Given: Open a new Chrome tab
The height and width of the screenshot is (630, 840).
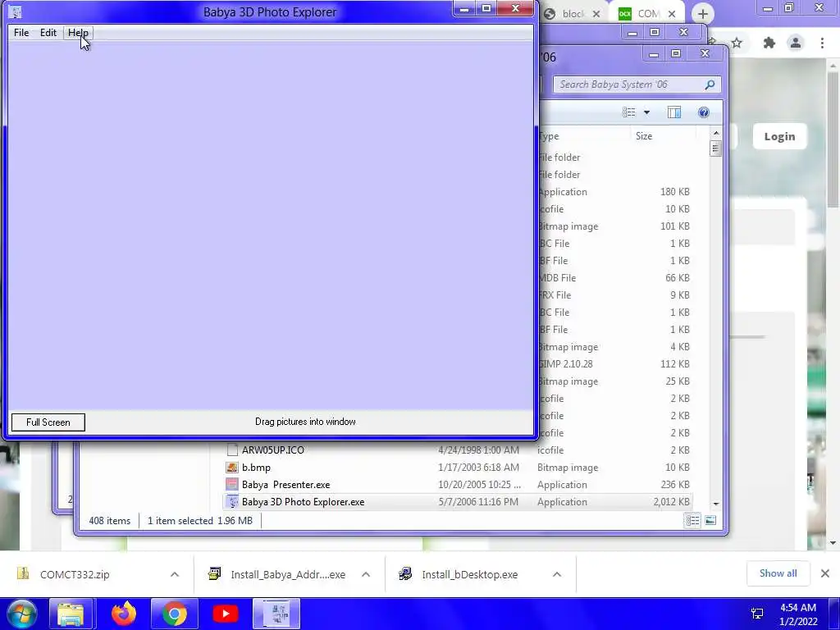Looking at the screenshot, I should pyautogui.click(x=703, y=14).
